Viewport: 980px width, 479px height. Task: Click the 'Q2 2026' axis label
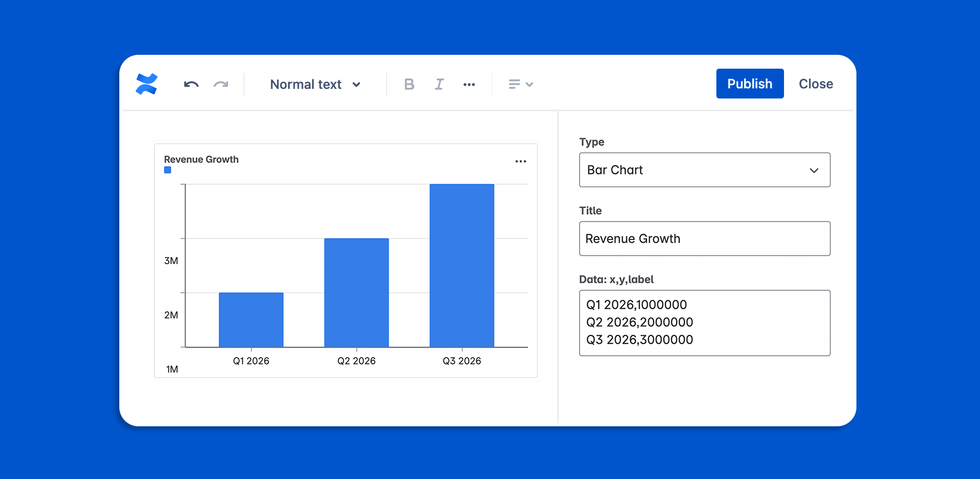357,361
